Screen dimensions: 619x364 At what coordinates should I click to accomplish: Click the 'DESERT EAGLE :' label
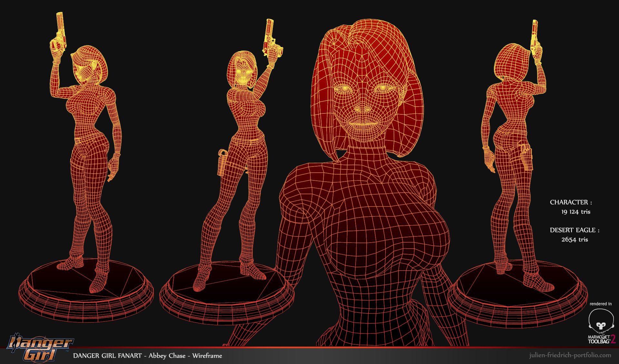pos(575,230)
